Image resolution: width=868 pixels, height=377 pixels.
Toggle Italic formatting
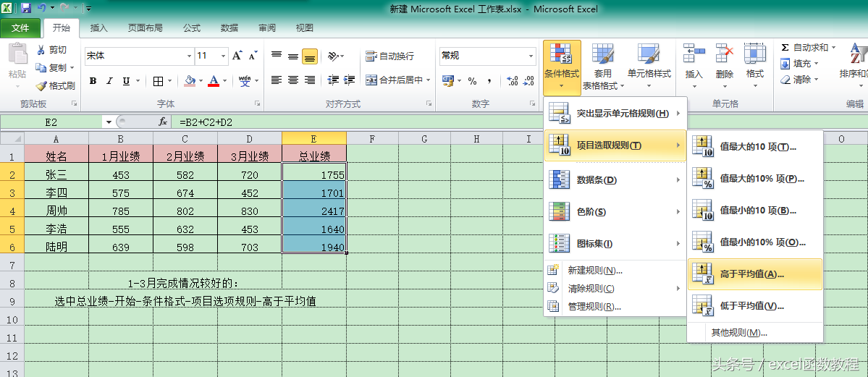pyautogui.click(x=109, y=81)
